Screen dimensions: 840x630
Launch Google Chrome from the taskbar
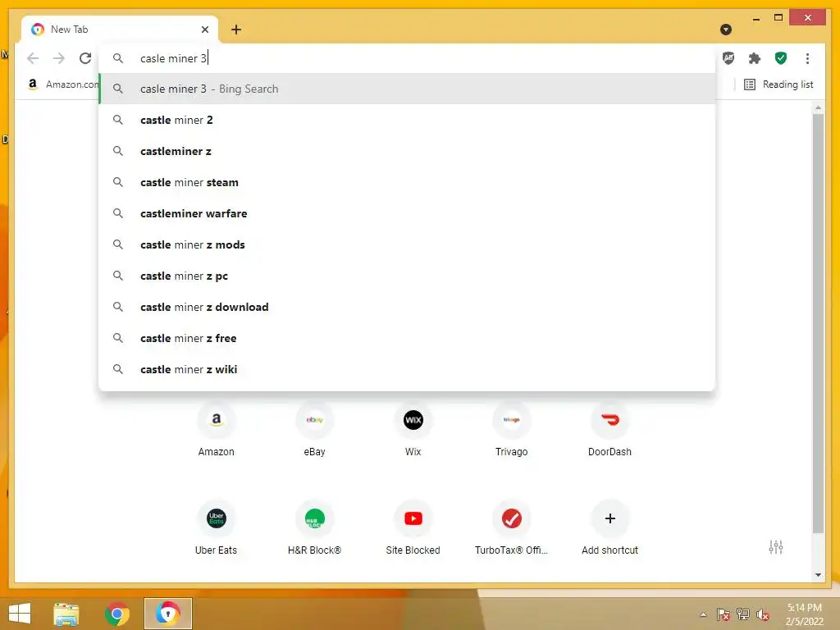[x=116, y=614]
